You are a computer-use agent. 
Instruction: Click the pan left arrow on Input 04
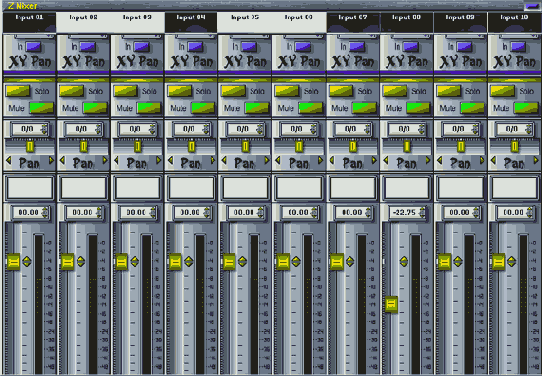click(169, 160)
